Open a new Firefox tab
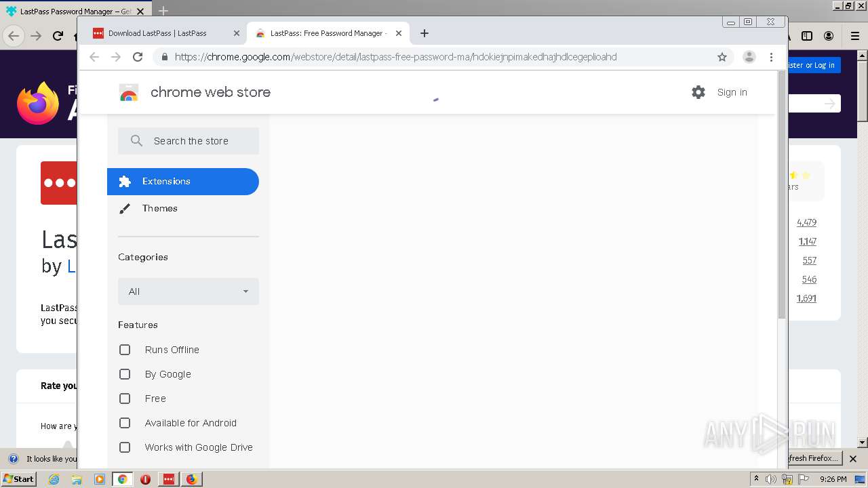Viewport: 868px width, 488px height. click(163, 11)
